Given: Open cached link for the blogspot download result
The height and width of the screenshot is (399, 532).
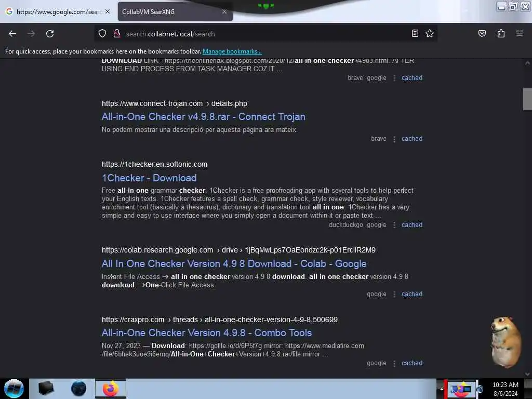Looking at the screenshot, I should (x=412, y=78).
